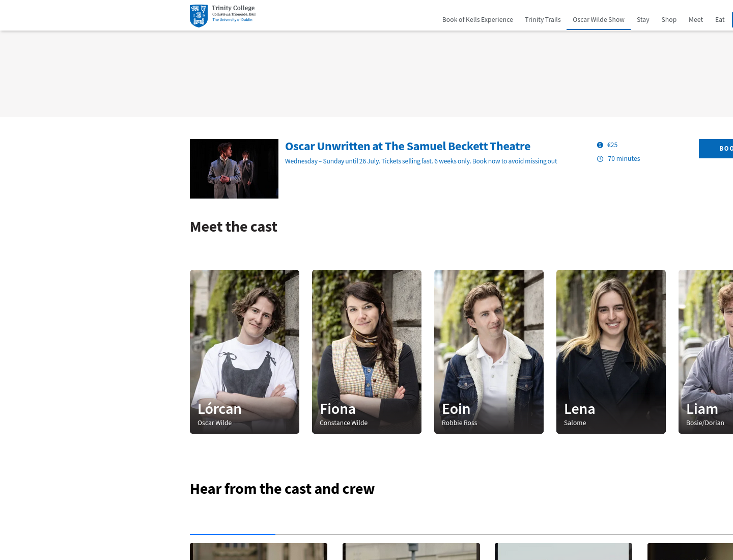Open the Oscar Unwritten show thumbnail
The width and height of the screenshot is (733, 560).
click(x=234, y=169)
